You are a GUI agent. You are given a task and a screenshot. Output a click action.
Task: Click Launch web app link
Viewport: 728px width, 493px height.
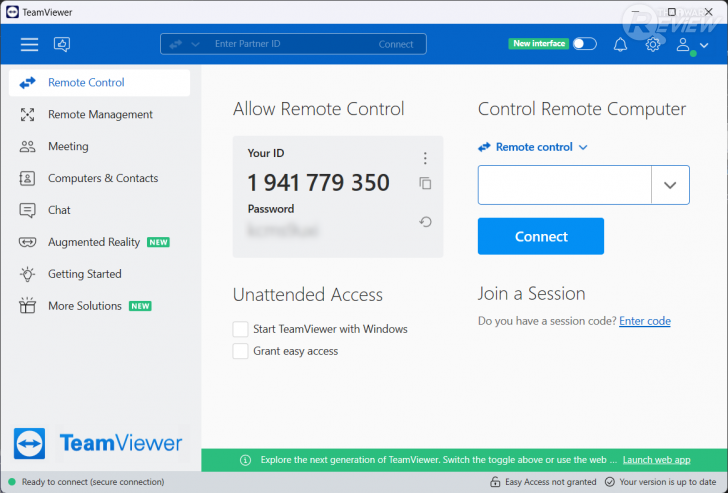pos(656,460)
